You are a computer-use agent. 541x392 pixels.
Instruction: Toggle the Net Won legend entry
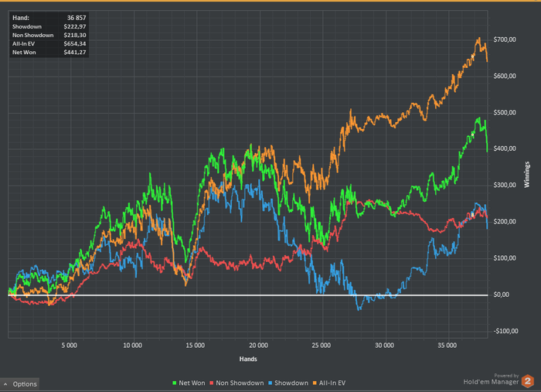tap(189, 383)
